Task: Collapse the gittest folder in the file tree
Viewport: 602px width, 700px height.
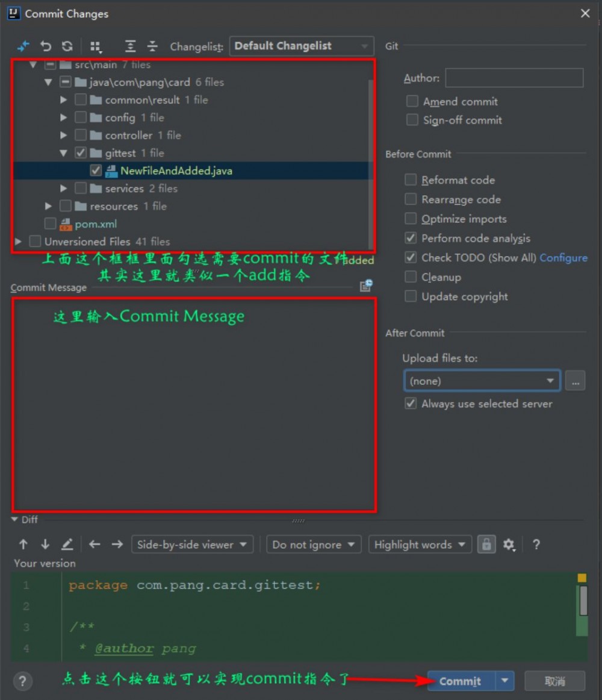Action: (x=63, y=152)
